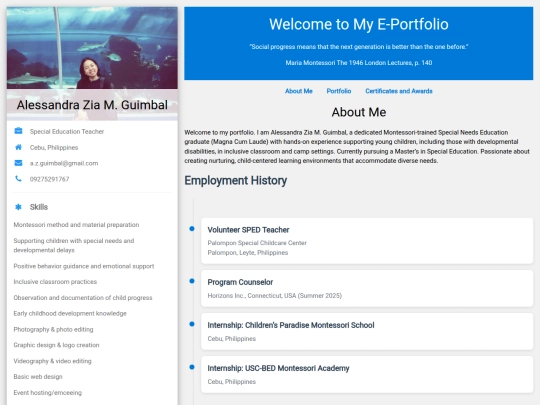
Task: Click the Social progress quote text
Action: pyautogui.click(x=359, y=47)
